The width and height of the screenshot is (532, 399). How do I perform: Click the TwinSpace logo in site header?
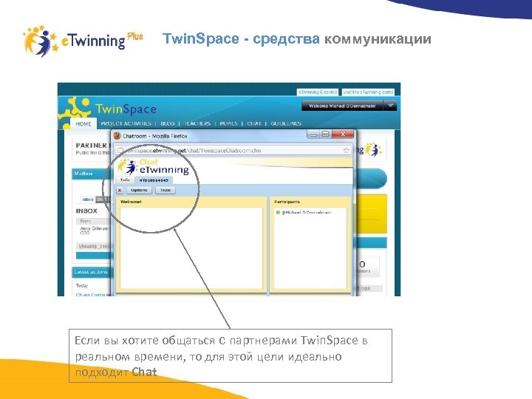(126, 109)
